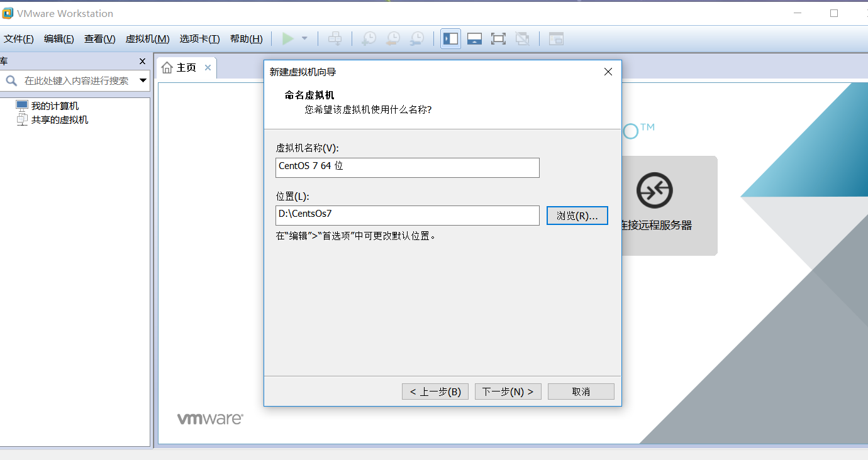868x460 pixels.
Task: Open the library search filter dropdown arrow
Action: (x=143, y=80)
